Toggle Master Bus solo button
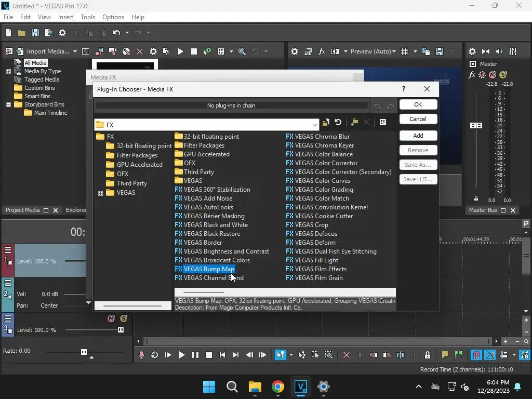This screenshot has width=532, height=399. point(503,75)
